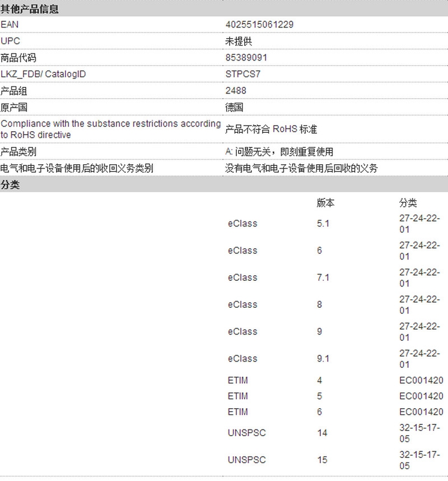Select the EAN label
Viewport: 448px width, 481px height.
(10, 25)
